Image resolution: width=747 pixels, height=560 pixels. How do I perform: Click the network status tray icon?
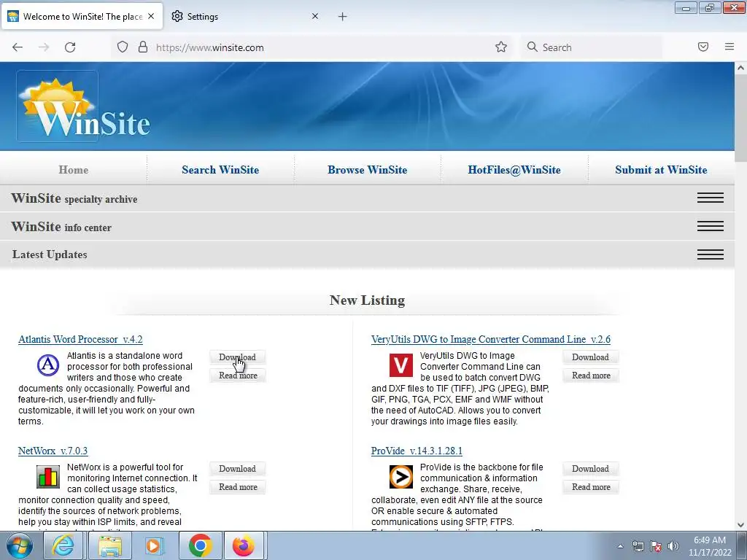click(x=638, y=546)
